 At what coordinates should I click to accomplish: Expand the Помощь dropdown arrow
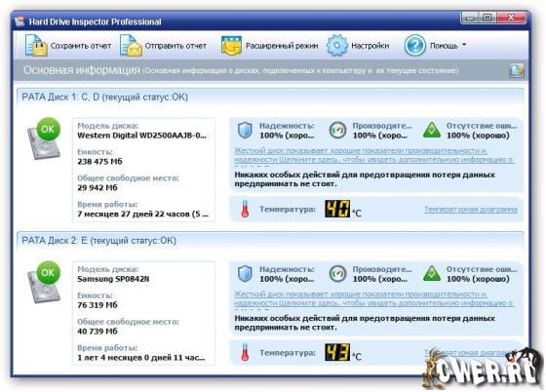464,45
